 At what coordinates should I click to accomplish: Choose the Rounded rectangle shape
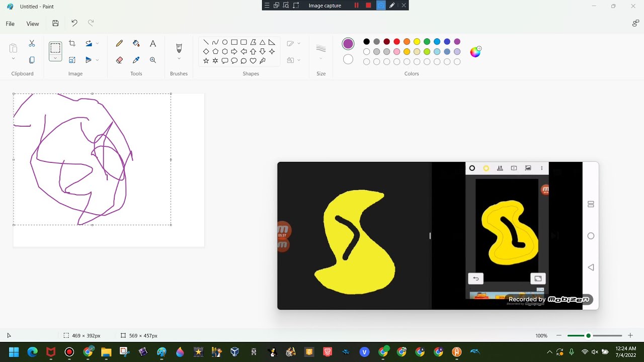coord(244,42)
